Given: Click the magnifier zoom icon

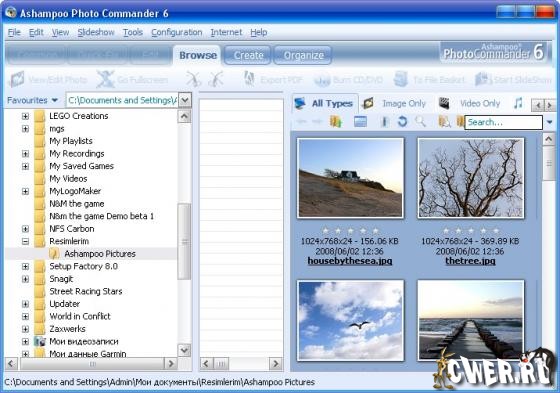Looking at the screenshot, I should 421,122.
